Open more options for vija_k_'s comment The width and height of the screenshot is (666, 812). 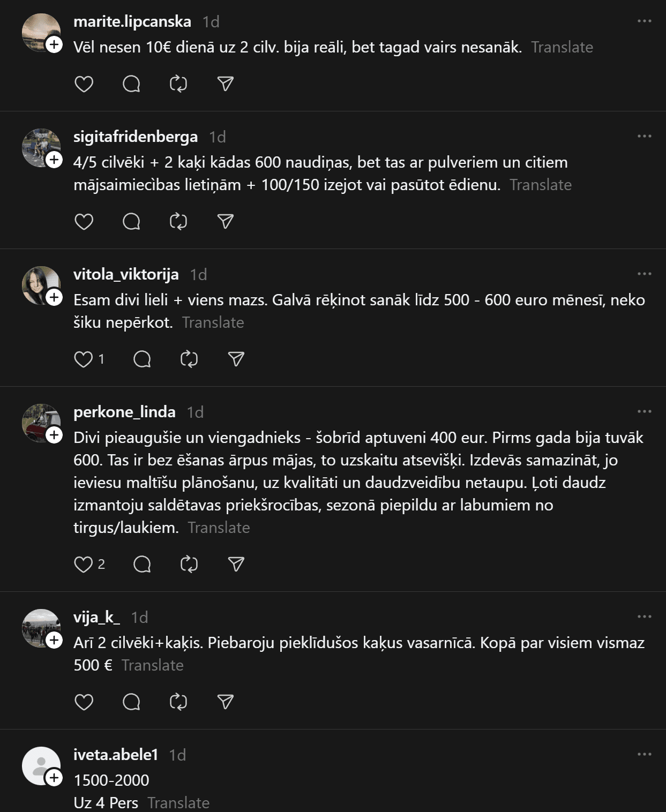point(644,617)
